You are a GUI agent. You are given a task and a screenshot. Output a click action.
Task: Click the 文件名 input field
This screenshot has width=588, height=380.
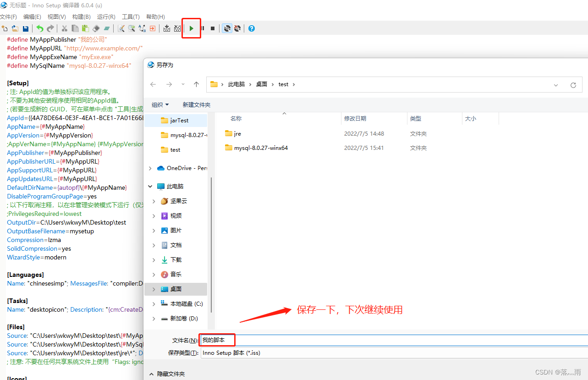point(394,340)
